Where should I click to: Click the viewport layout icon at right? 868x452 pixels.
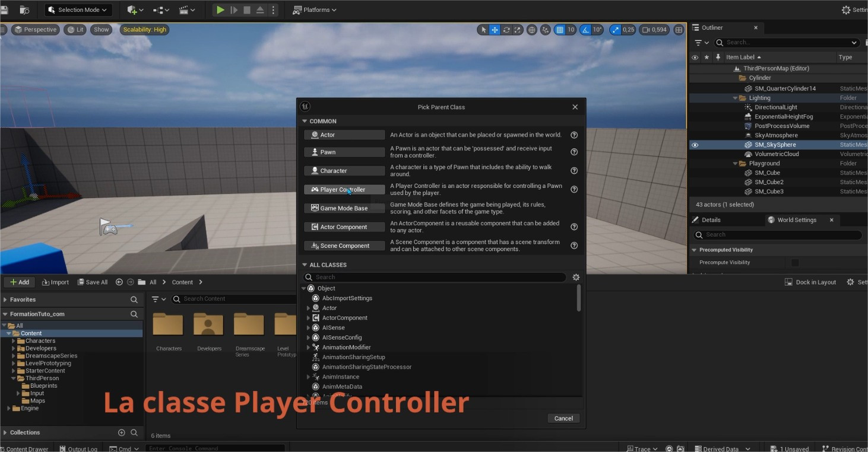[679, 30]
